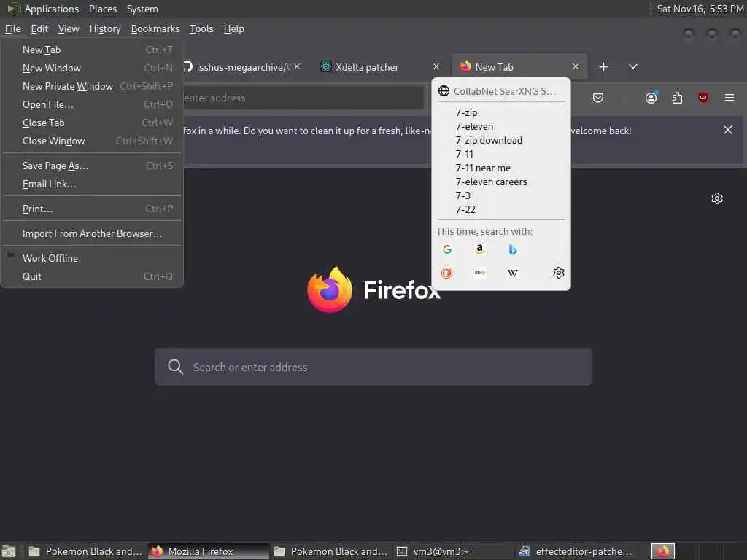The width and height of the screenshot is (747, 560).
Task: Choose New Window from File menu
Action: [x=93, y=68]
